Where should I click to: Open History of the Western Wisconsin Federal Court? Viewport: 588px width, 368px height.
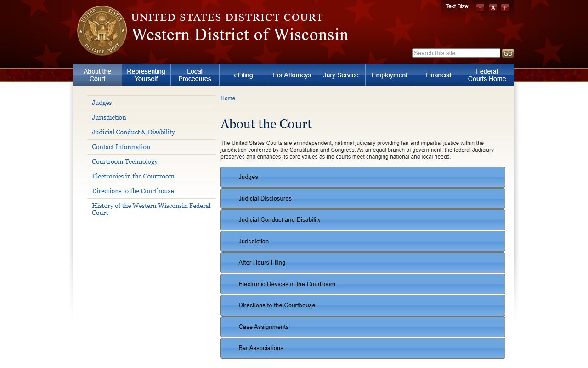[151, 209]
